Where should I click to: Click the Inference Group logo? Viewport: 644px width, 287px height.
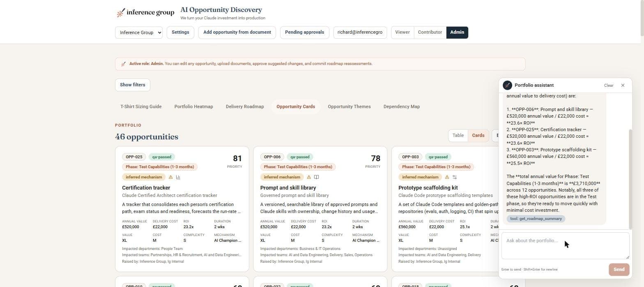145,13
